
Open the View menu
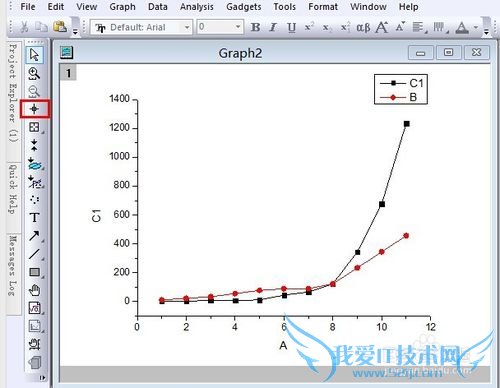[x=87, y=6]
